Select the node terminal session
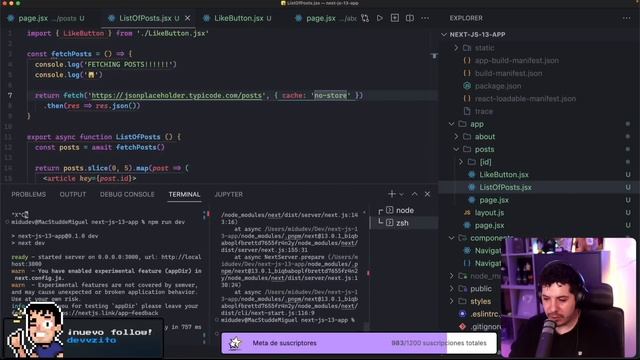 click(404, 210)
